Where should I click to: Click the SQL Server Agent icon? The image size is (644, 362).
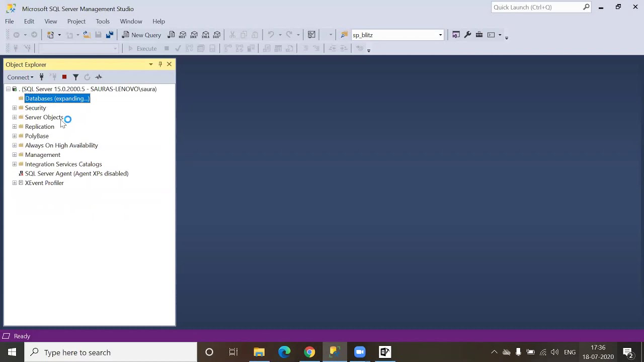tap(21, 173)
